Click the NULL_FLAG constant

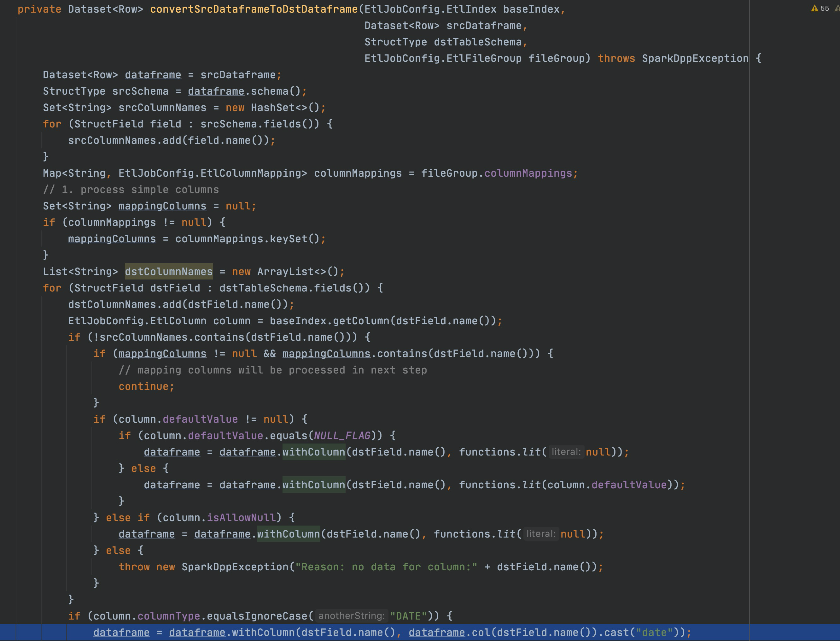coord(342,436)
